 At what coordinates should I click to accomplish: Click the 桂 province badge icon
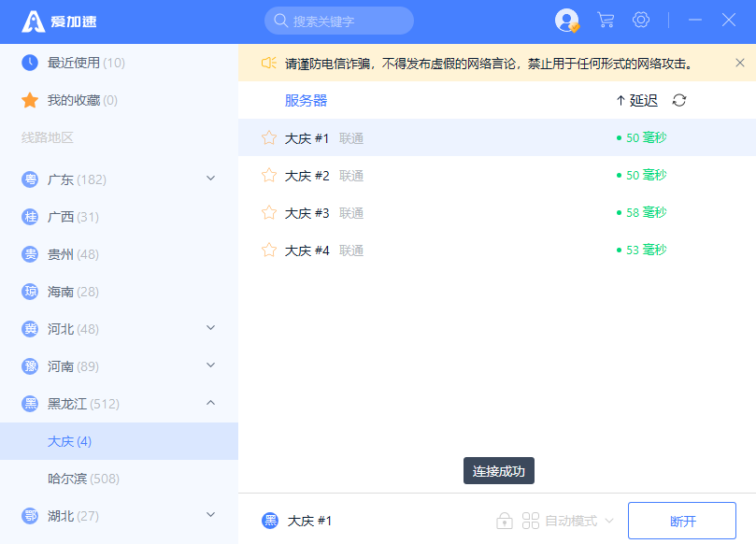pos(30,217)
